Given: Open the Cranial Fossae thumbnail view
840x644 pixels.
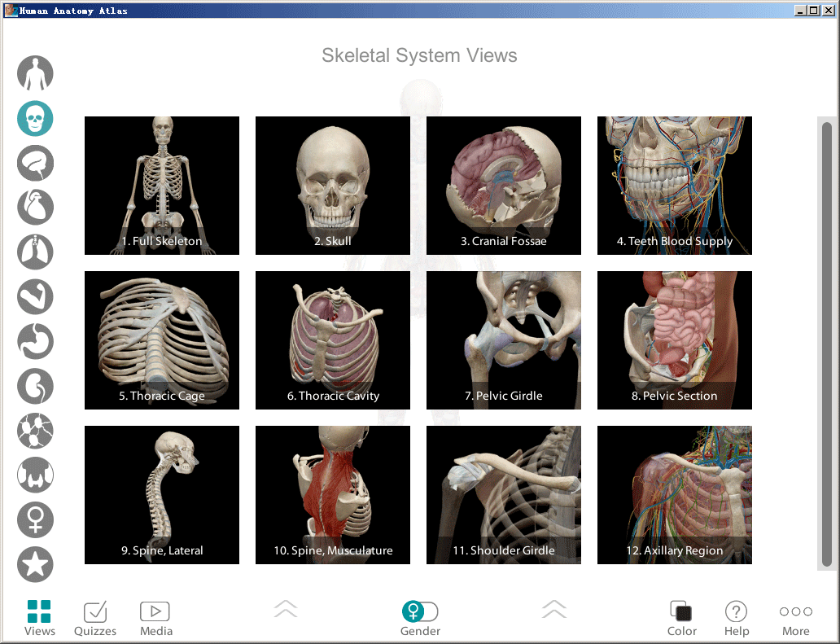Looking at the screenshot, I should (x=504, y=186).
